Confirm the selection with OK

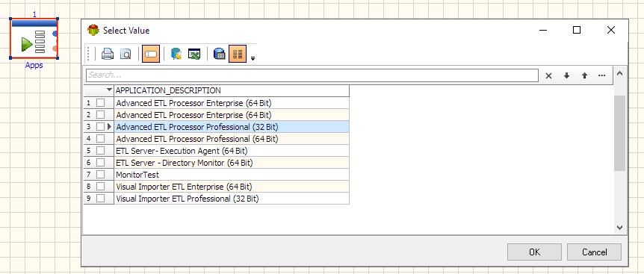pos(534,252)
